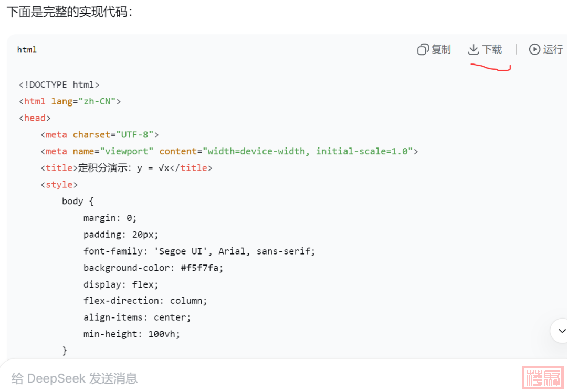Click the title tag code line
The image size is (567, 392).
click(126, 168)
